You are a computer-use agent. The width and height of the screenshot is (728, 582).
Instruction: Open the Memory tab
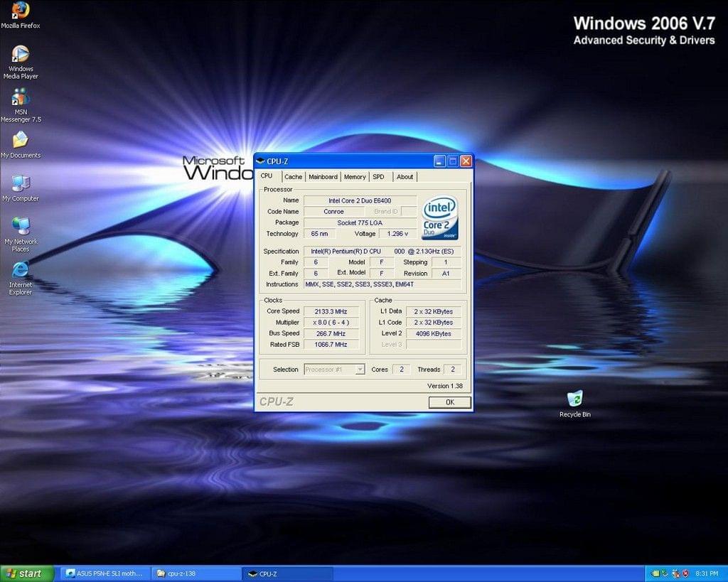pos(355,177)
